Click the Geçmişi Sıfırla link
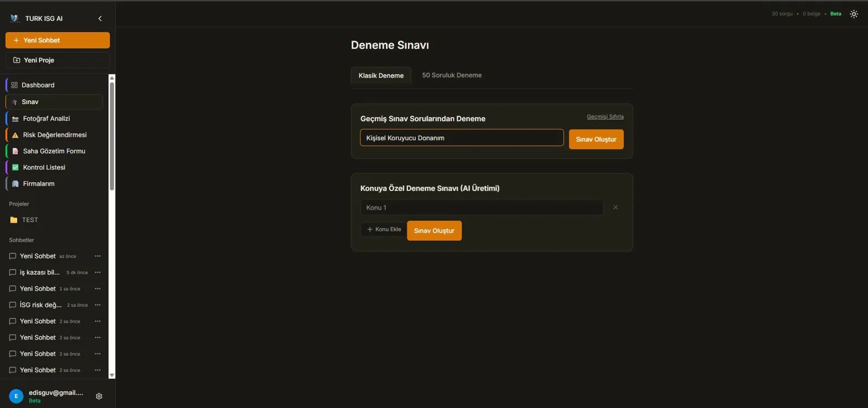 [605, 117]
